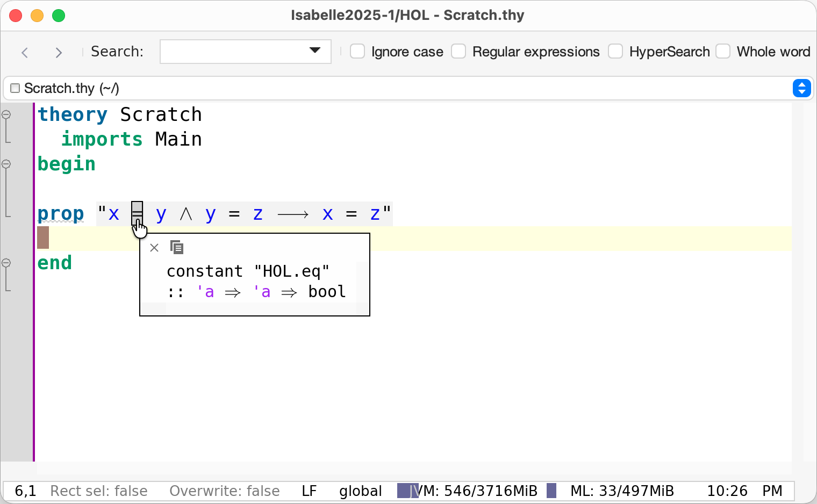Click the next search result arrow
The width and height of the screenshot is (817, 504).
click(x=59, y=52)
